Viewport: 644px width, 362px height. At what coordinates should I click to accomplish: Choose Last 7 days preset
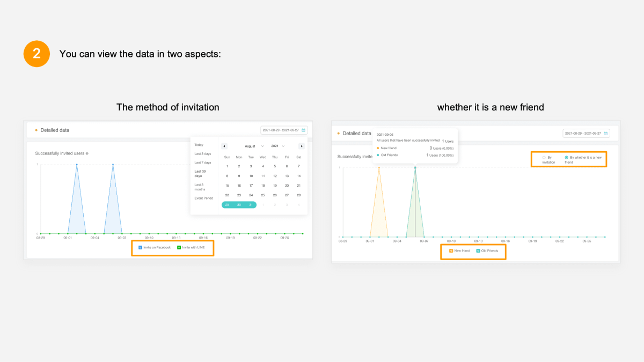[202, 162]
